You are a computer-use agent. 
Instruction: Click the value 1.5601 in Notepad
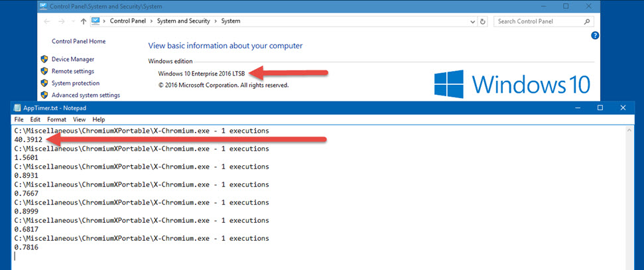pos(27,158)
